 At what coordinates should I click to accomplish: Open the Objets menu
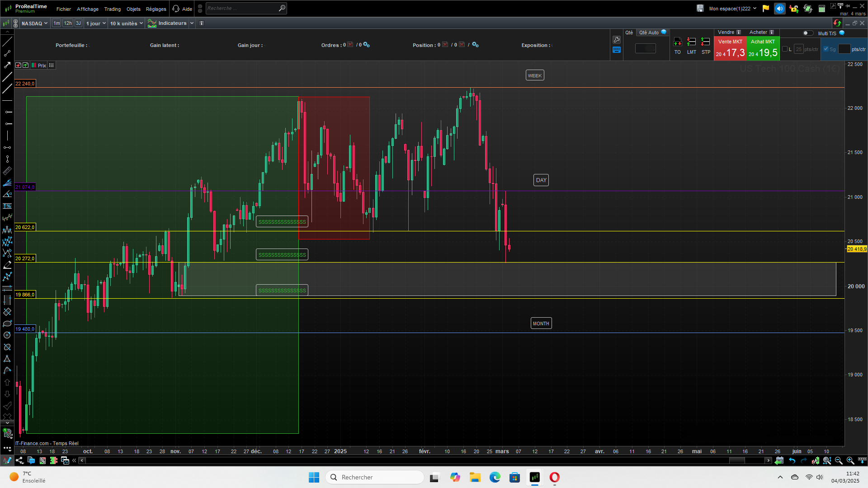click(133, 9)
